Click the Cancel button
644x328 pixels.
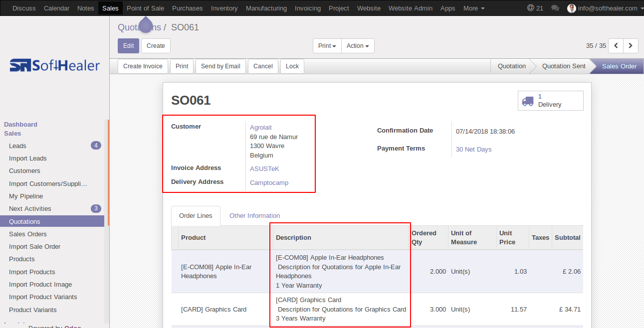[263, 66]
